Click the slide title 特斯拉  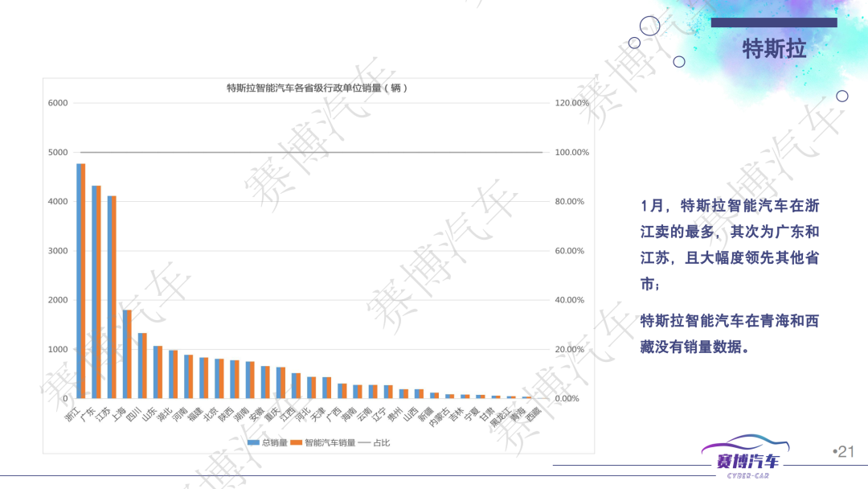click(x=773, y=49)
